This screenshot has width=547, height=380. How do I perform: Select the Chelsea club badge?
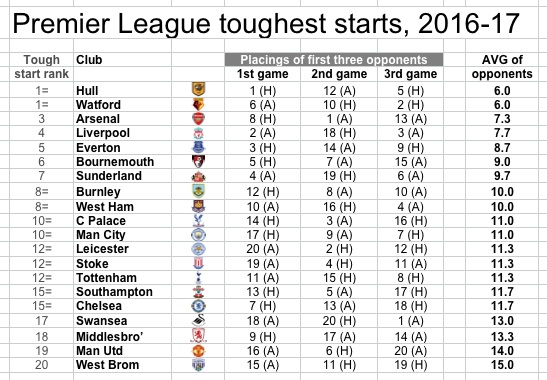pyautogui.click(x=198, y=306)
